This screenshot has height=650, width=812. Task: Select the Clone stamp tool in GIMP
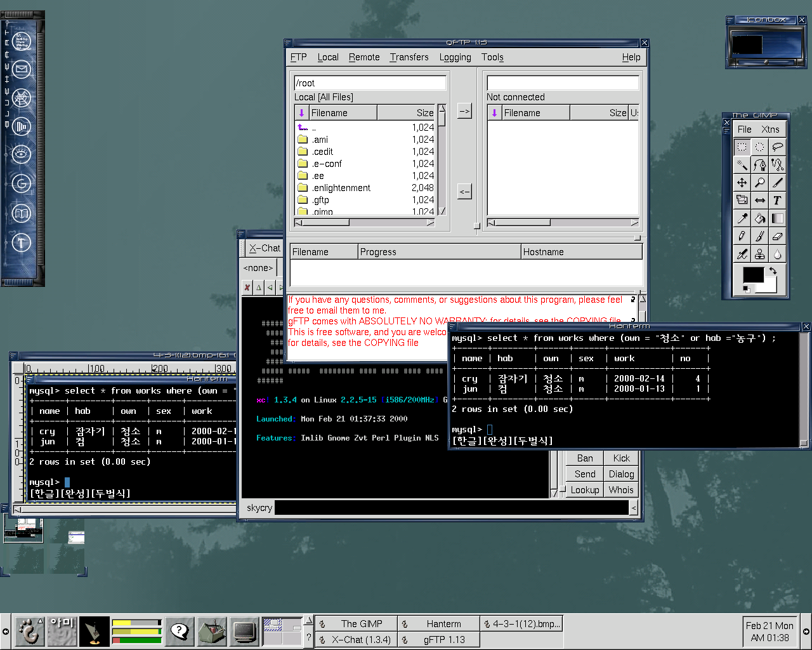(x=759, y=254)
